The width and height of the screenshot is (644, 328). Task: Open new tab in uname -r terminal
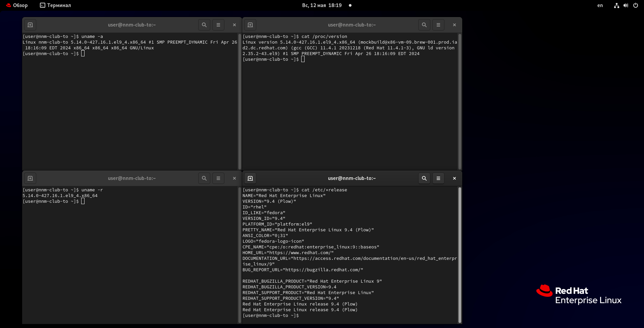[x=30, y=178]
